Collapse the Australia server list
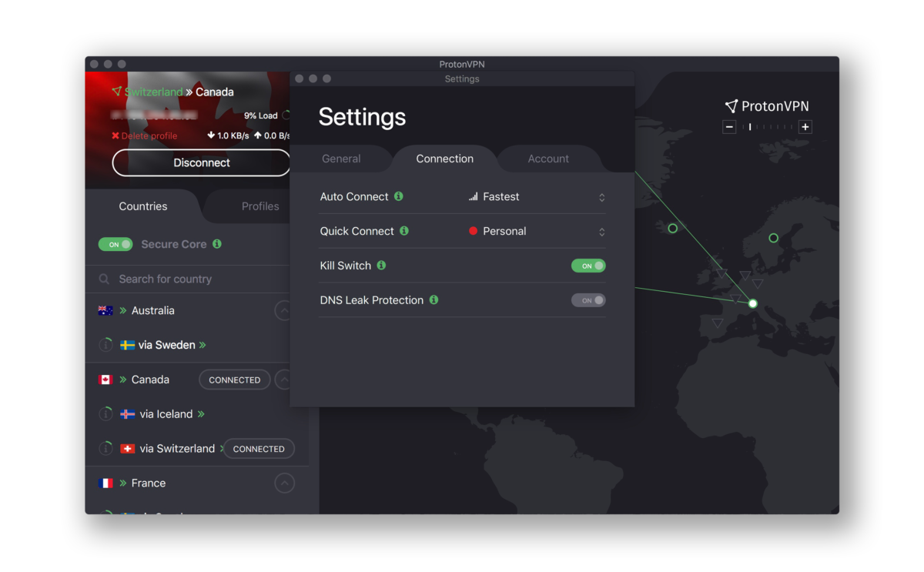 pyautogui.click(x=284, y=310)
